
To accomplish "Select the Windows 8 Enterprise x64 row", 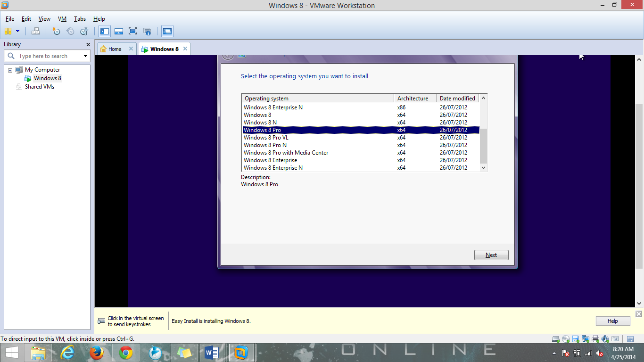I will tap(361, 160).
